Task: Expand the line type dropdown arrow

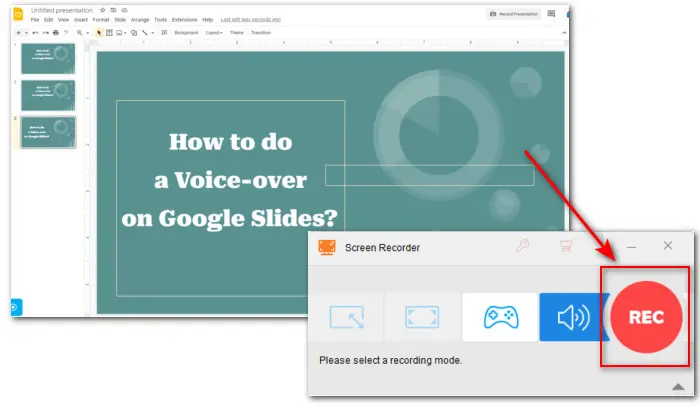Action: pos(153,33)
